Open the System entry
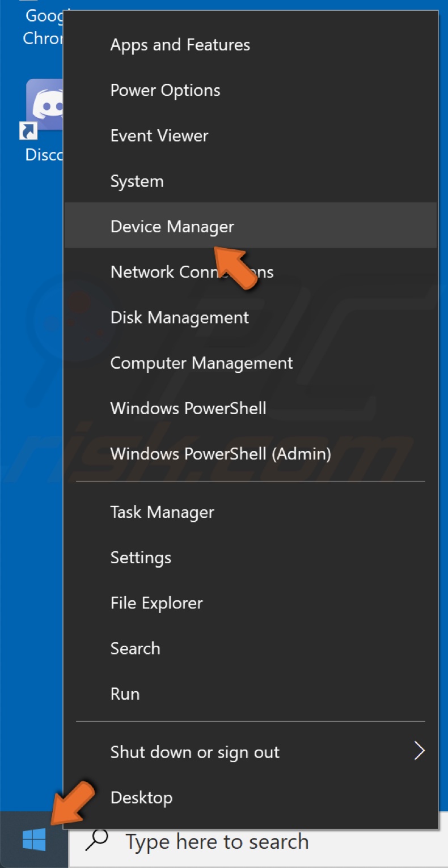The width and height of the screenshot is (448, 868). (x=137, y=181)
